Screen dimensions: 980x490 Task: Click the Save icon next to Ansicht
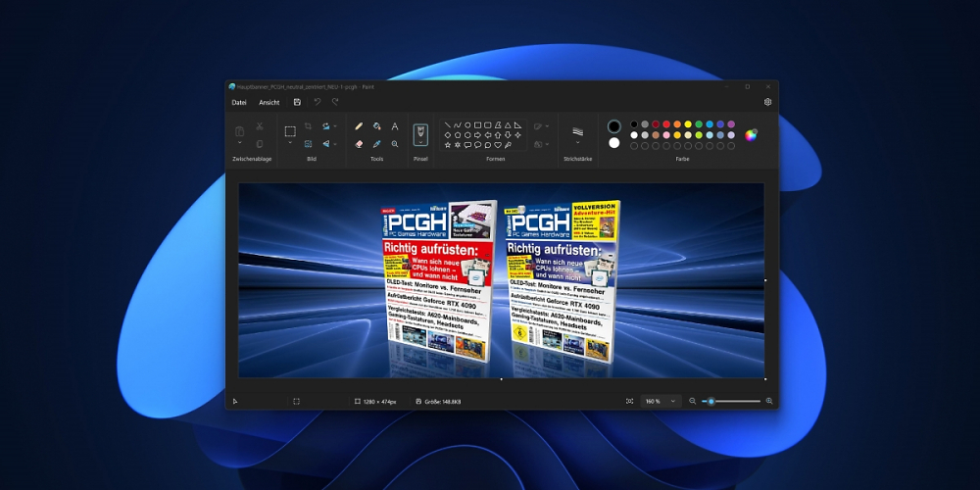click(297, 103)
